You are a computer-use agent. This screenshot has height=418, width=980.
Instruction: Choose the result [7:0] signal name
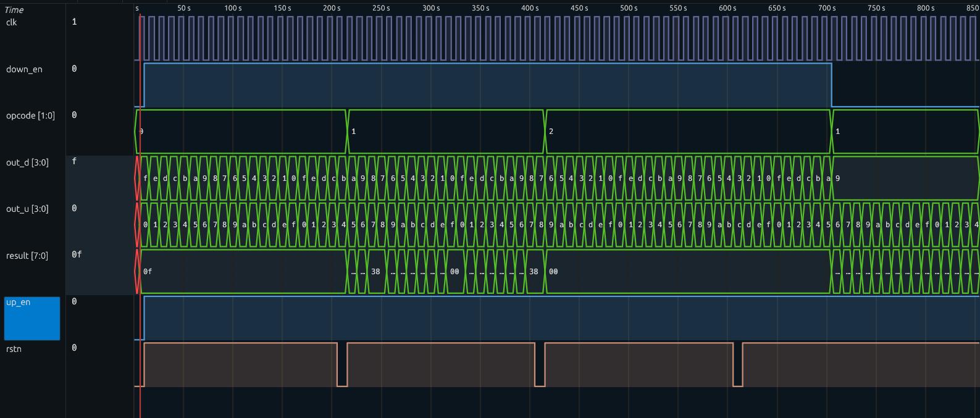(30, 256)
